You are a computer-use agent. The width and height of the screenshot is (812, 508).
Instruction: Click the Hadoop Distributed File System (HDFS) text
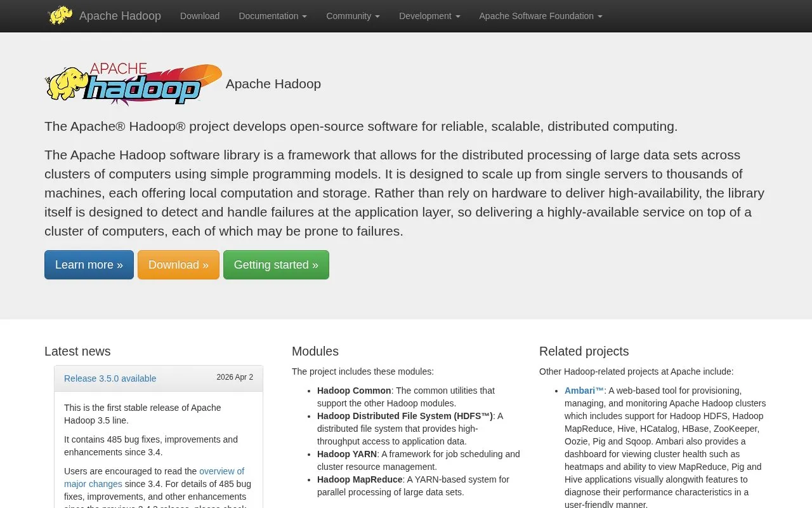coord(405,416)
